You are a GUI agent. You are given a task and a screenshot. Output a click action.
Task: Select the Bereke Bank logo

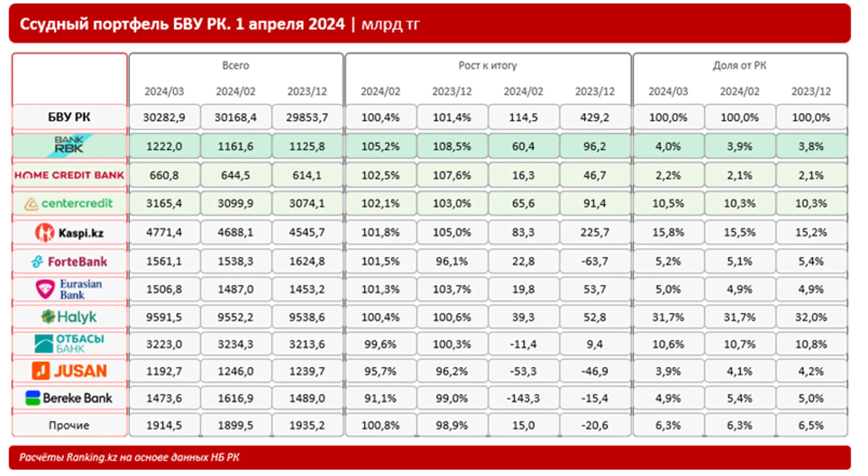(x=69, y=398)
